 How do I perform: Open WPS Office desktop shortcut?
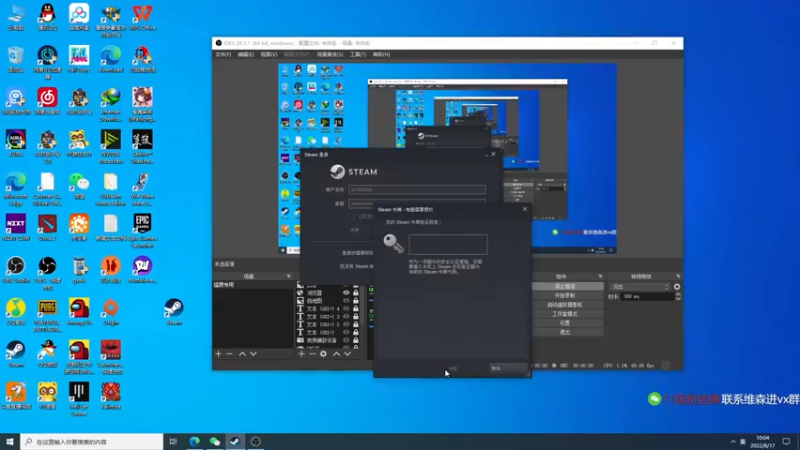point(142,17)
